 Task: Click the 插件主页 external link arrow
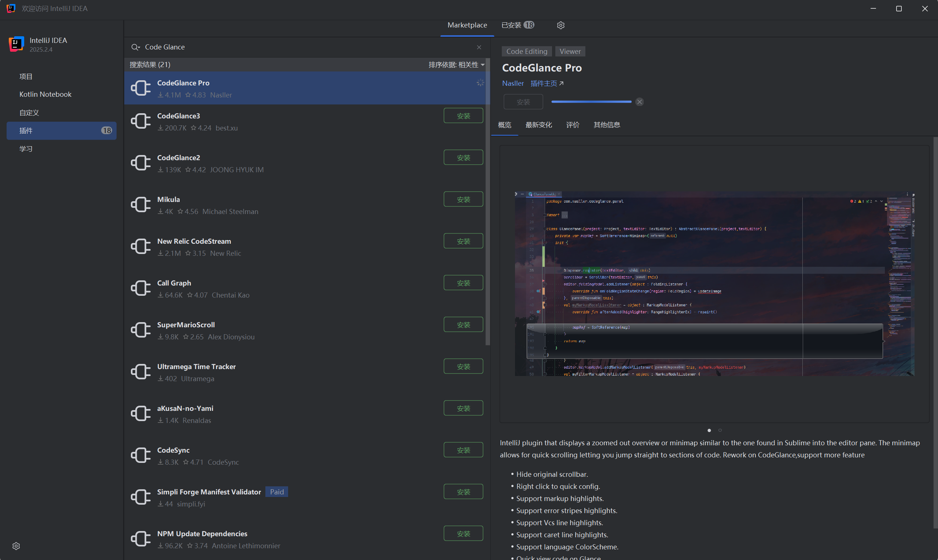pyautogui.click(x=562, y=83)
